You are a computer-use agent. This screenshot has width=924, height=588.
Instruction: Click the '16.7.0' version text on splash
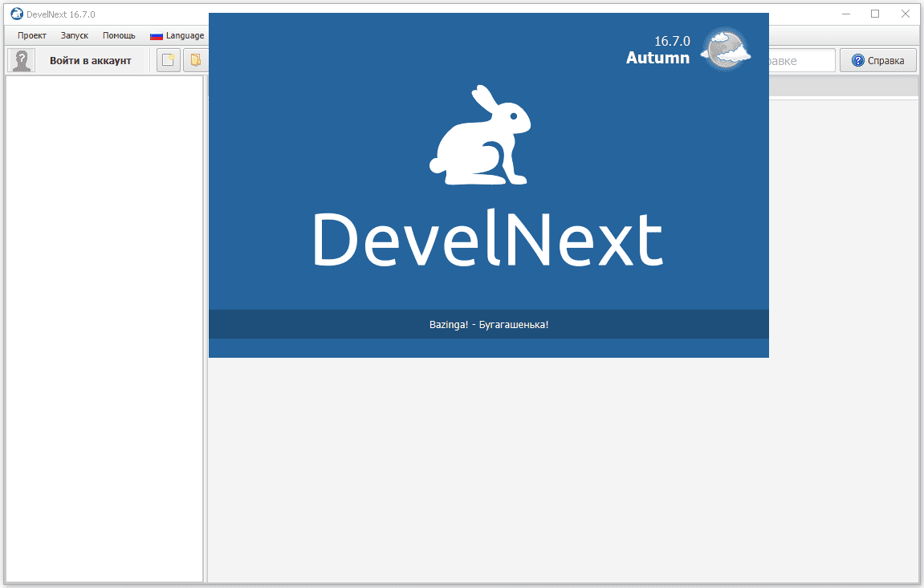pos(672,41)
